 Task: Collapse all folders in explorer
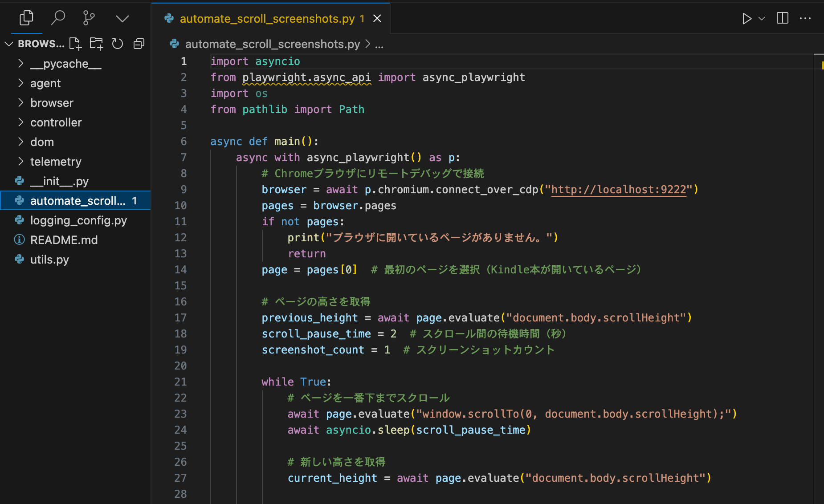[x=139, y=44]
